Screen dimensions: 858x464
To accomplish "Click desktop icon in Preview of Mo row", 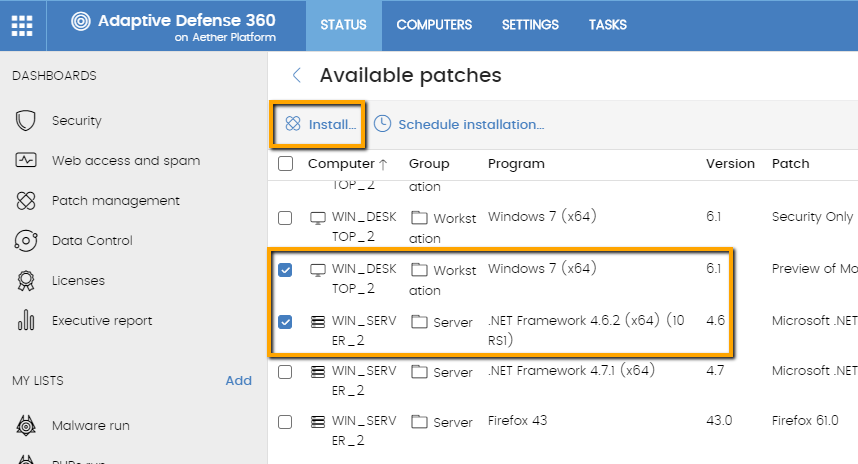I will pyautogui.click(x=317, y=270).
